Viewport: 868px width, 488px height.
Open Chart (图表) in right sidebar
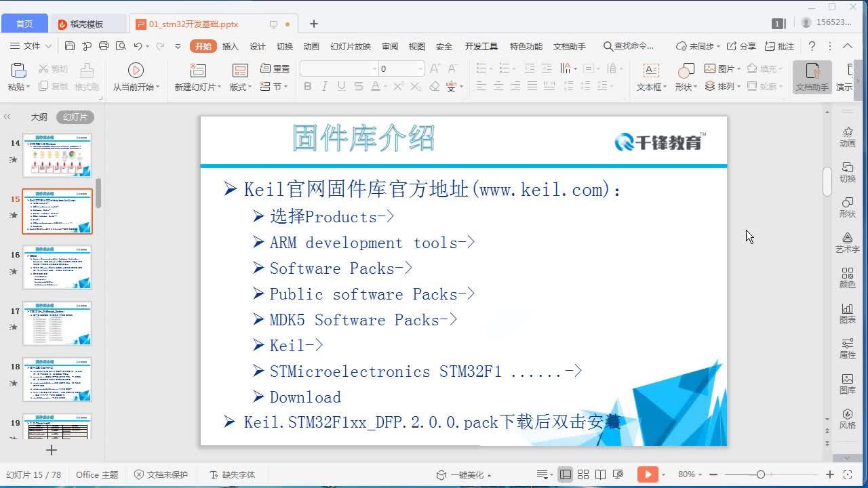click(848, 312)
